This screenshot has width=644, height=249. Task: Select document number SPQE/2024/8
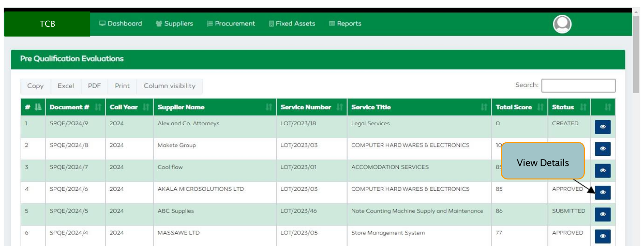click(x=69, y=145)
